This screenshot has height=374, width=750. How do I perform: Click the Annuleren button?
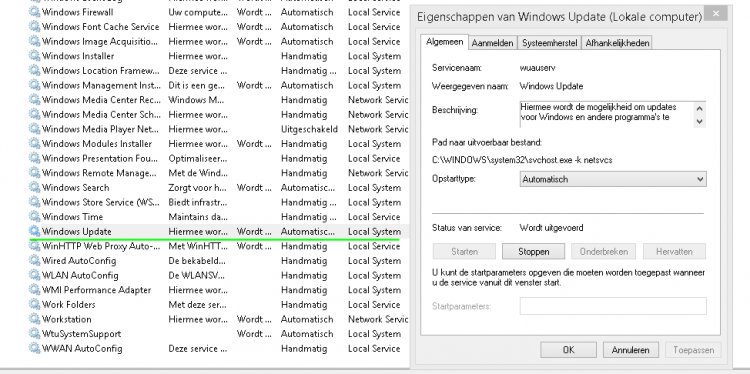click(630, 350)
